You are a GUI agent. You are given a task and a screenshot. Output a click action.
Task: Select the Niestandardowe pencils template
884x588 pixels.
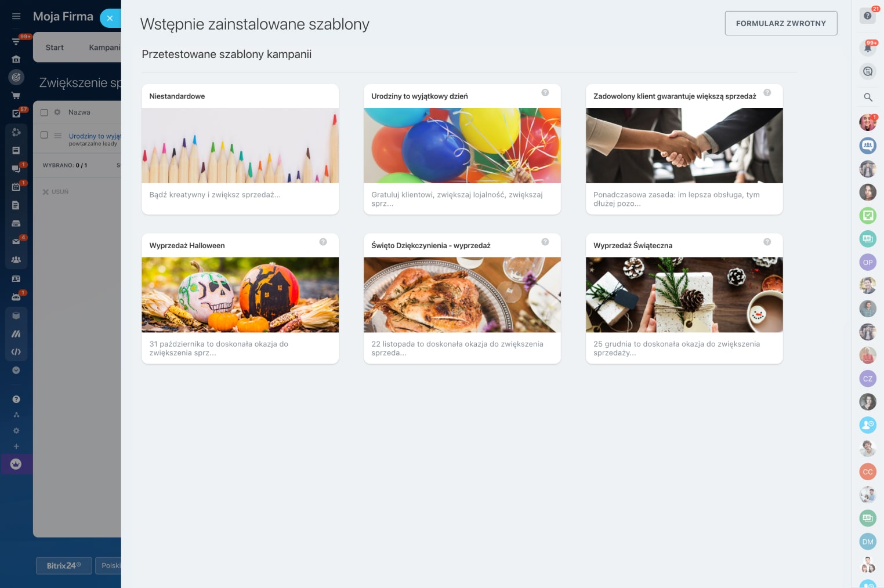click(240, 149)
